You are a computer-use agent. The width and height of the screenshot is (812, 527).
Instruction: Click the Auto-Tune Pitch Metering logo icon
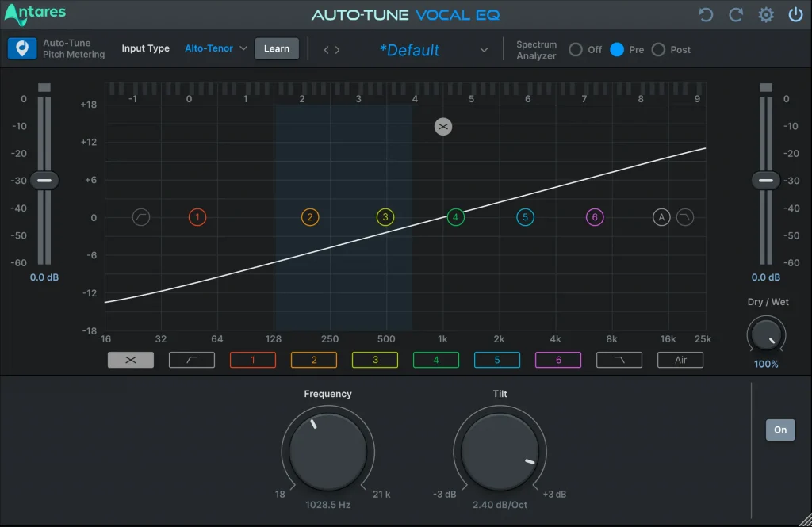21,48
